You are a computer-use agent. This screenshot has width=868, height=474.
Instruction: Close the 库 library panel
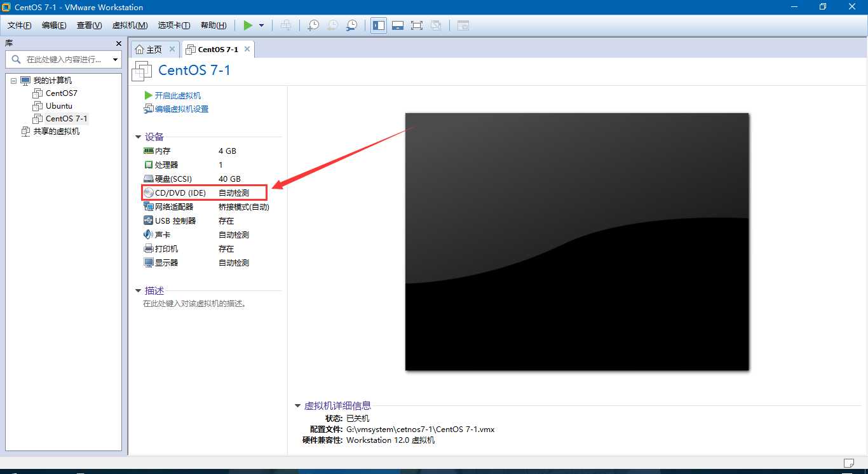point(118,43)
